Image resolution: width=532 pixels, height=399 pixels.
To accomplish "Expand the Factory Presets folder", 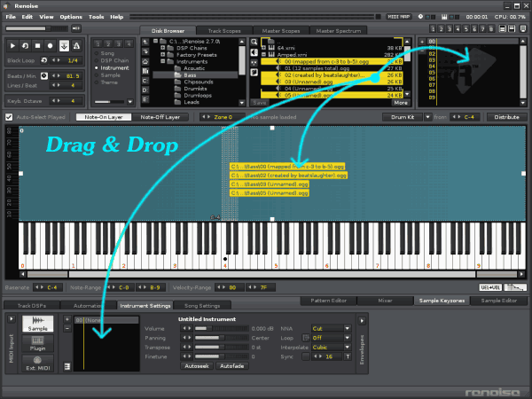I will click(x=163, y=55).
